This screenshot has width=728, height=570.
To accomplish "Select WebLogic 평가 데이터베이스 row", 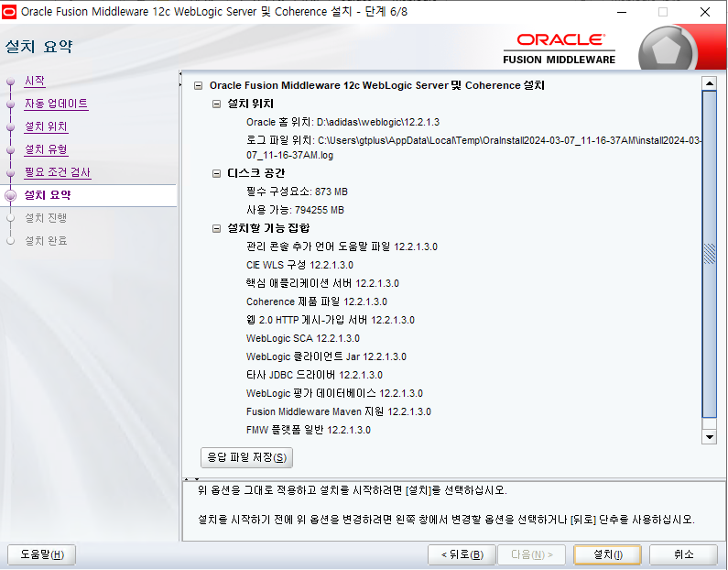I will pyautogui.click(x=334, y=393).
